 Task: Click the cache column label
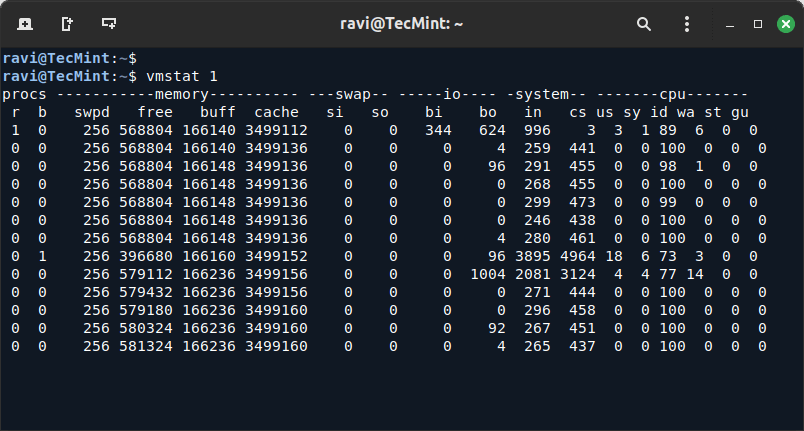pos(276,112)
